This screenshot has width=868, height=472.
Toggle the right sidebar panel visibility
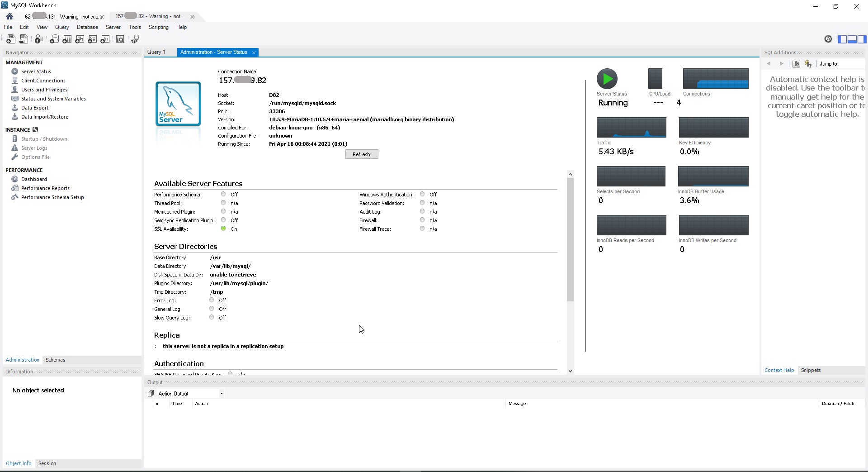pos(862,39)
